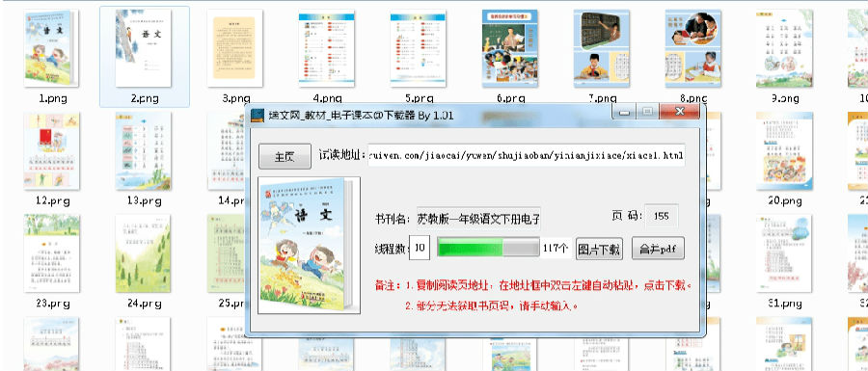Click the green download progress bar
Image resolution: width=868 pixels, height=371 pixels.
488,248
